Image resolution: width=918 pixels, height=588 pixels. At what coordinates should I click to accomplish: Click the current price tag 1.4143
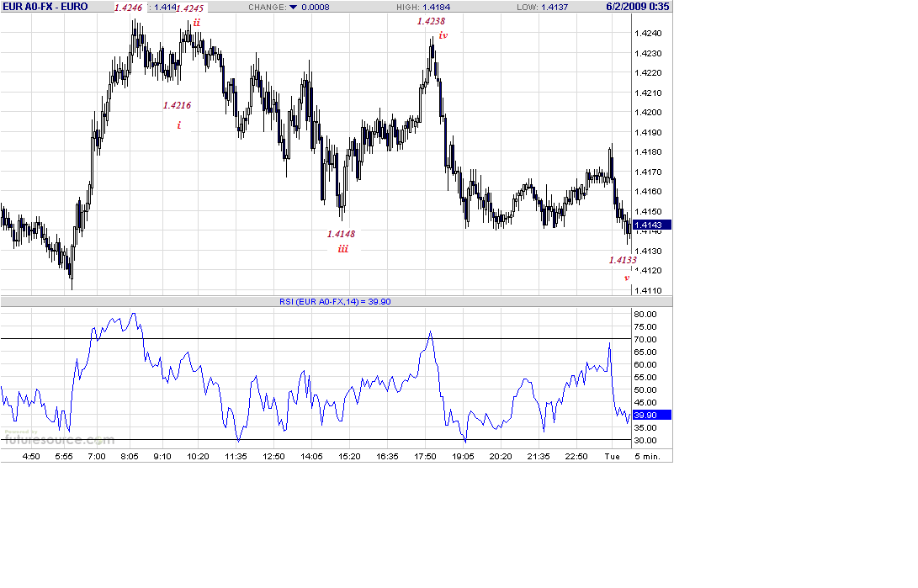coord(651,225)
